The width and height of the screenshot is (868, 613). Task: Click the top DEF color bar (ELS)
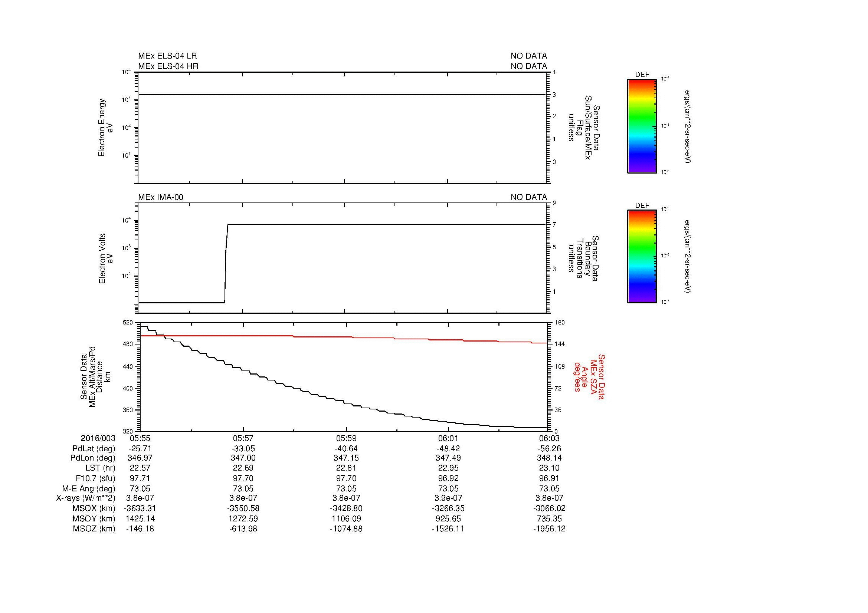pos(642,126)
